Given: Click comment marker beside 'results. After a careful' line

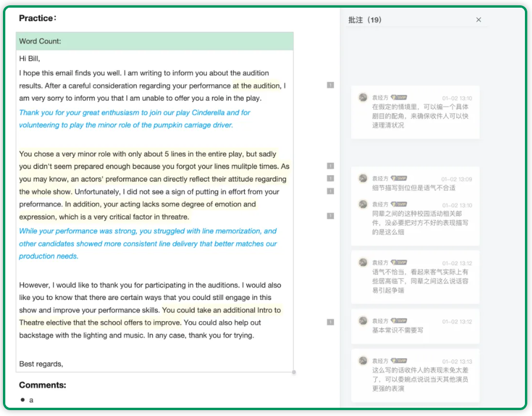Looking at the screenshot, I should (331, 85).
